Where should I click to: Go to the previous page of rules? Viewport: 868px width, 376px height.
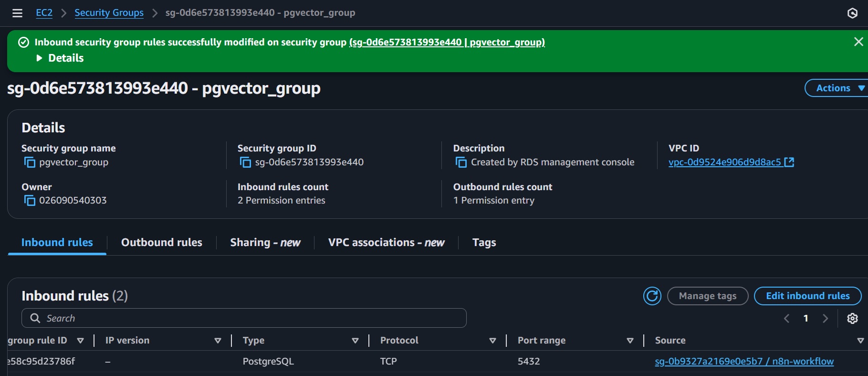click(x=786, y=318)
